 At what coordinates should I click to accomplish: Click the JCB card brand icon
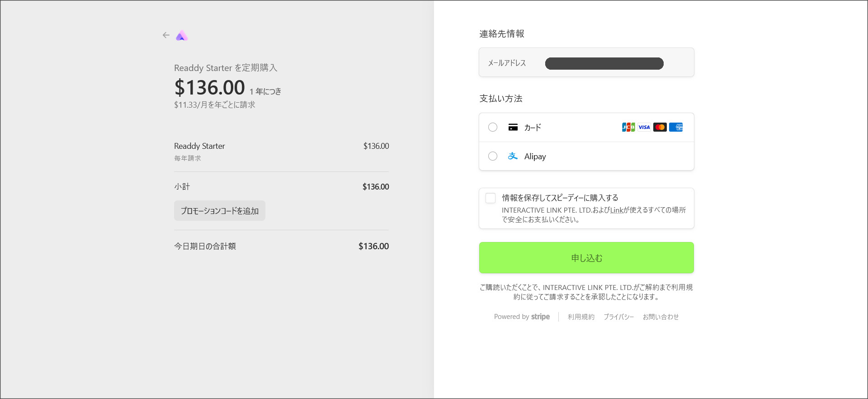(628, 127)
